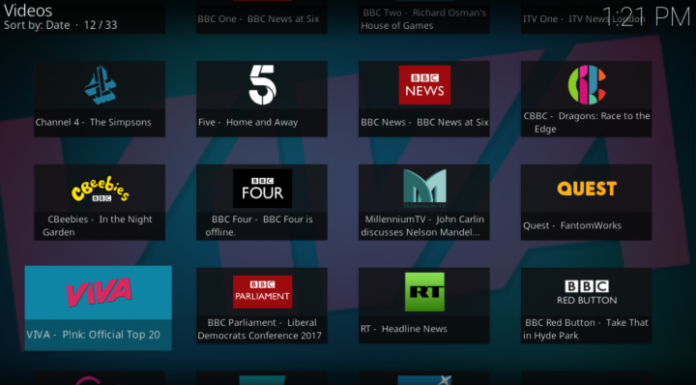The height and width of the screenshot is (385, 696).
Task: Select the BBC Red Button logo
Action: pos(587,292)
